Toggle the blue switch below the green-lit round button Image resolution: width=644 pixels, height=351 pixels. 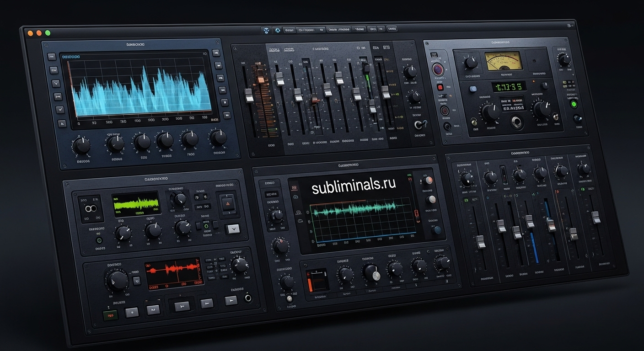(x=577, y=119)
